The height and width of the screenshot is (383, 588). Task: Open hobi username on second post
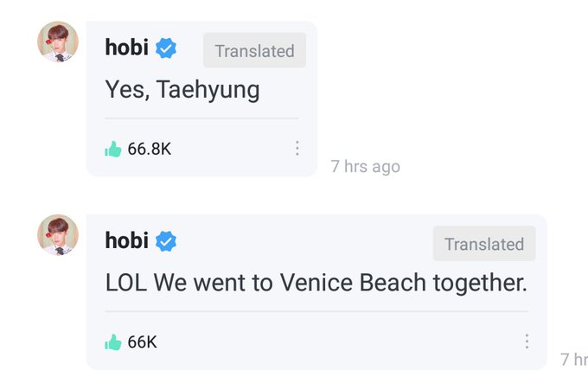[x=127, y=240]
